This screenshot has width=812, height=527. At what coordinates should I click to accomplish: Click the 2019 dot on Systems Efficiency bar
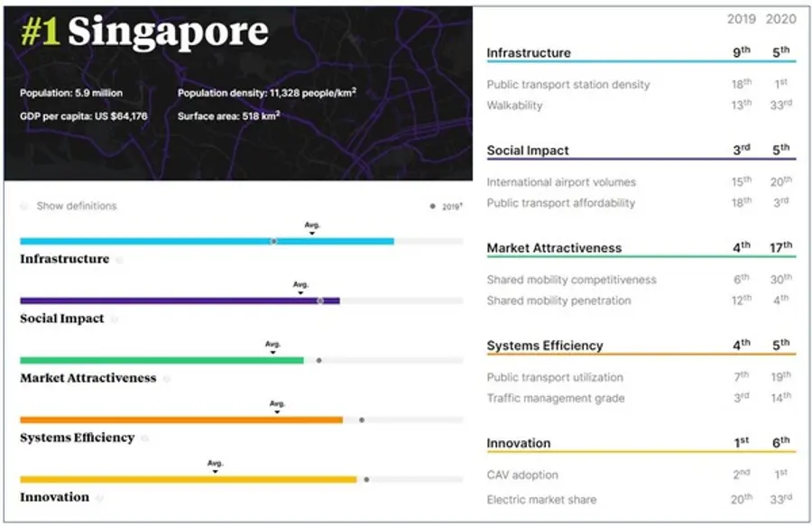tap(362, 420)
